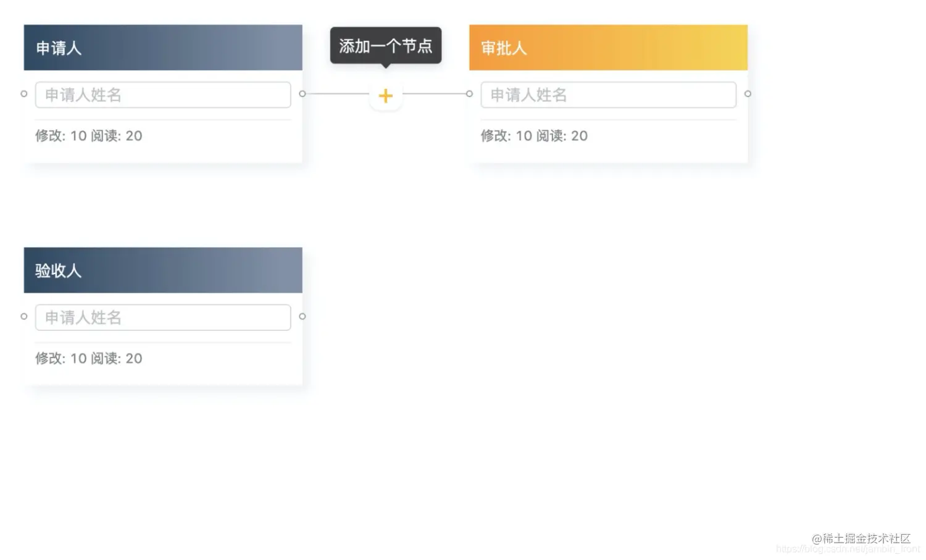Click the 申请人姓名 input in 验收人 node
The width and height of the screenshot is (926, 560).
coord(162,317)
